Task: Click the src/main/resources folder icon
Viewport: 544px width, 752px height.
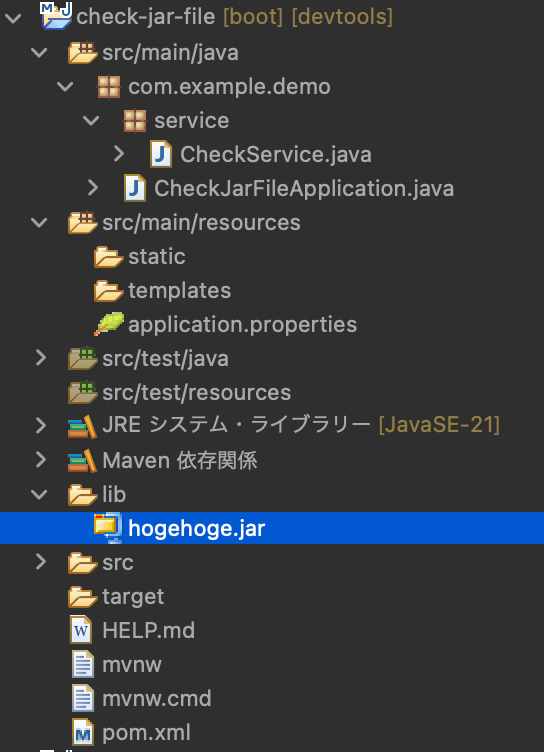Action: pos(83,223)
